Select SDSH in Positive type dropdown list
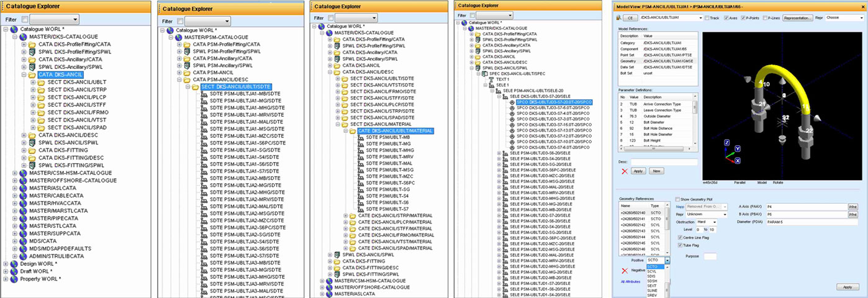868x298 pixels. coord(655,281)
